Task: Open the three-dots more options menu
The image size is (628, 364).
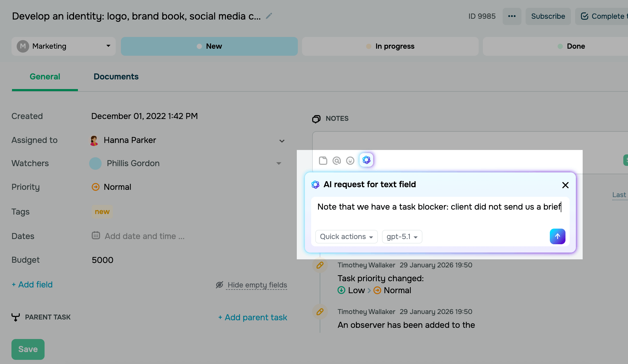Action: [512, 16]
